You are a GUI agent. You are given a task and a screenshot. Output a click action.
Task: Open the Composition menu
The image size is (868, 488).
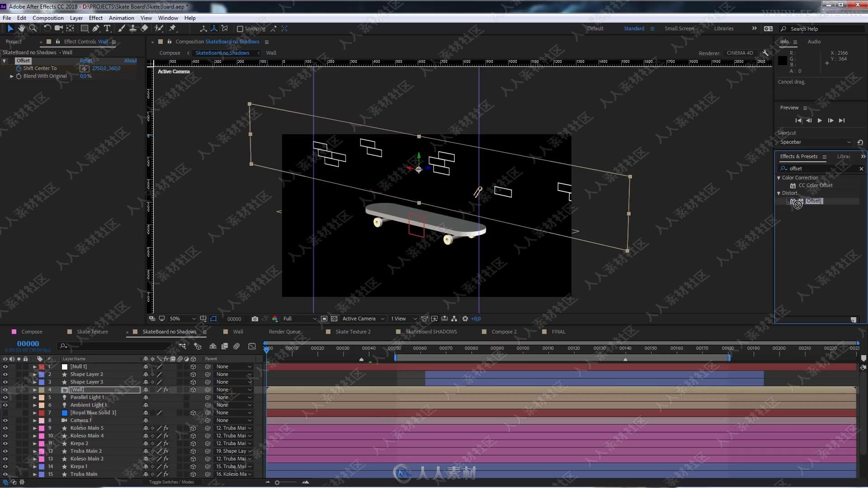coord(48,17)
